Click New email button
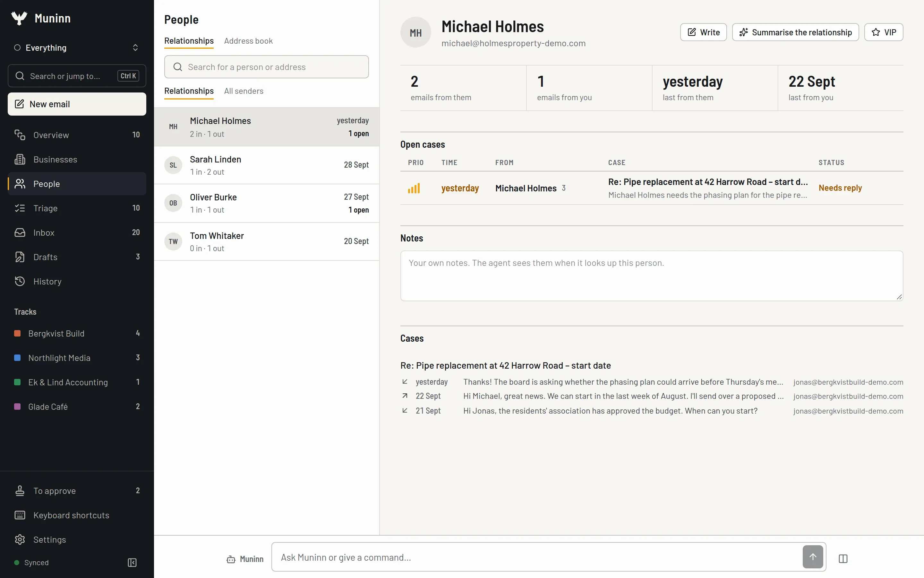This screenshot has width=924, height=578. 77,104
